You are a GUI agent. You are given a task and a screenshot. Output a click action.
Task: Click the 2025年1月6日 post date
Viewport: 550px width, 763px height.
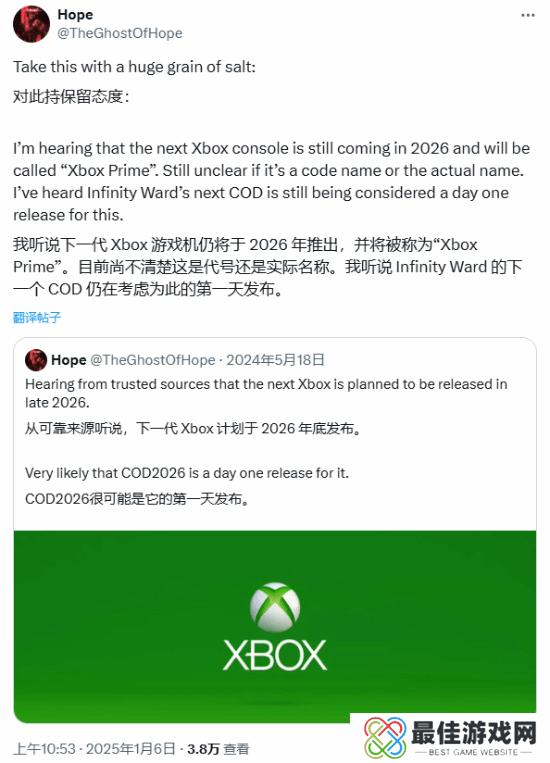tap(130, 748)
